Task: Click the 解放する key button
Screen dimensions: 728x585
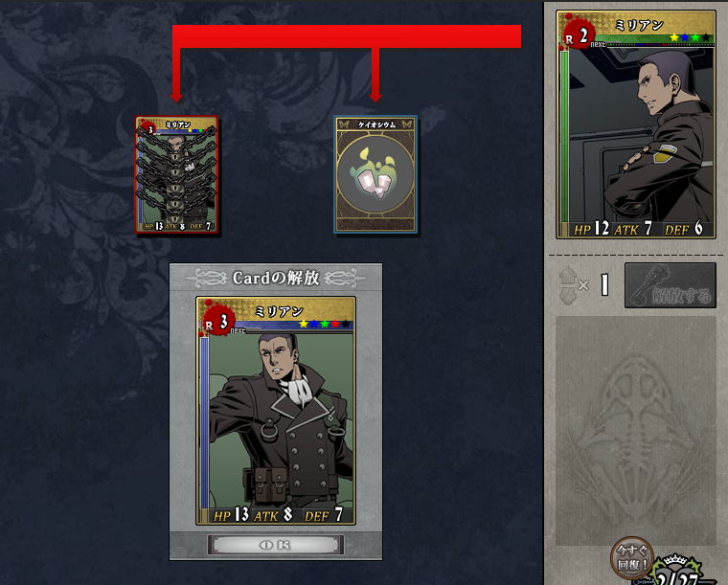Action: (x=670, y=285)
